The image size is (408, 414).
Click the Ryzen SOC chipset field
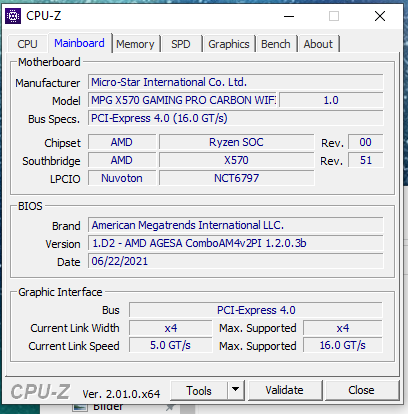(236, 142)
